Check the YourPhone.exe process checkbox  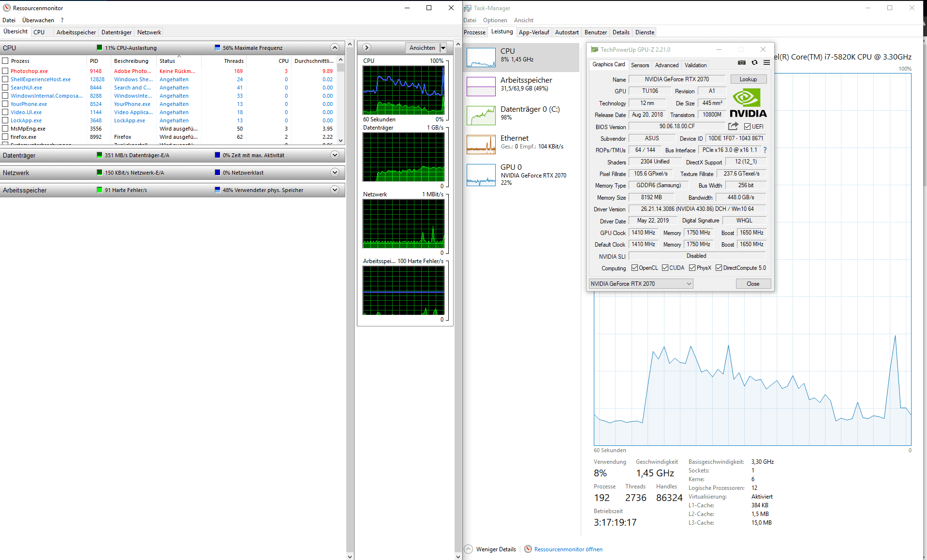coord(5,104)
